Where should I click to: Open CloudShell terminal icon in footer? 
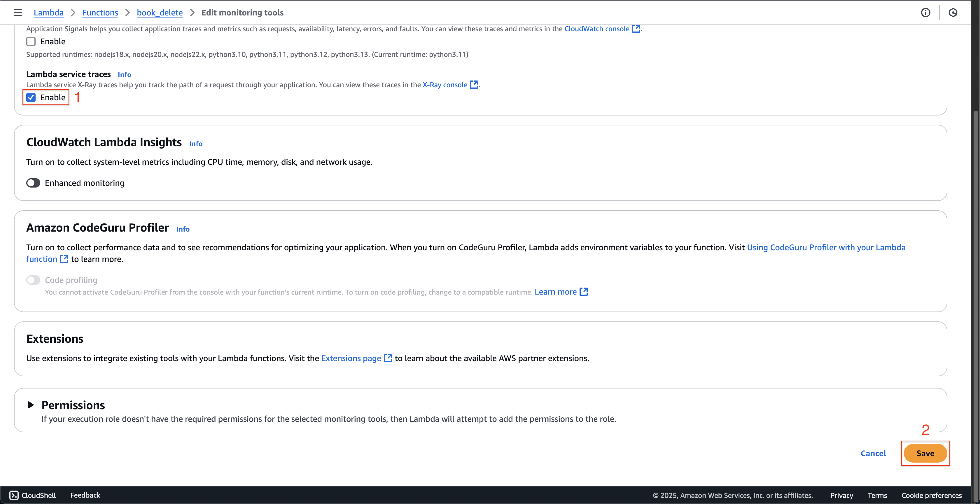pyautogui.click(x=14, y=495)
